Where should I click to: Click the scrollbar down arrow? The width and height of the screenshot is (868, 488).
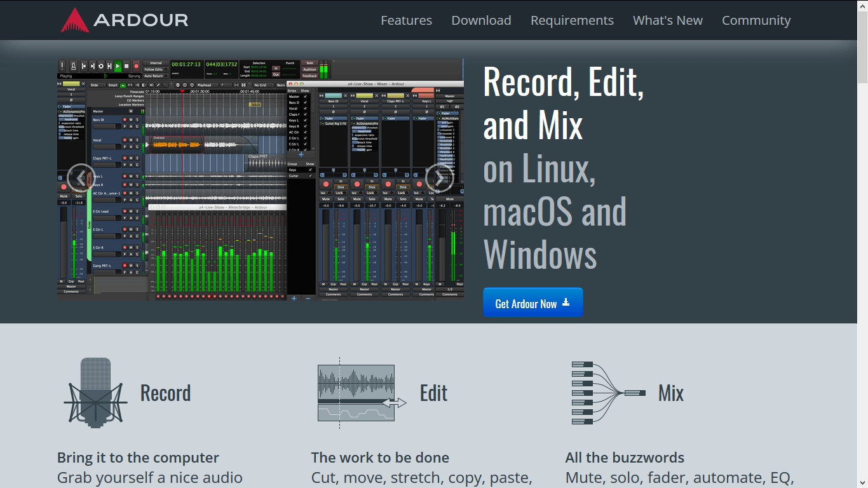pos(862,482)
